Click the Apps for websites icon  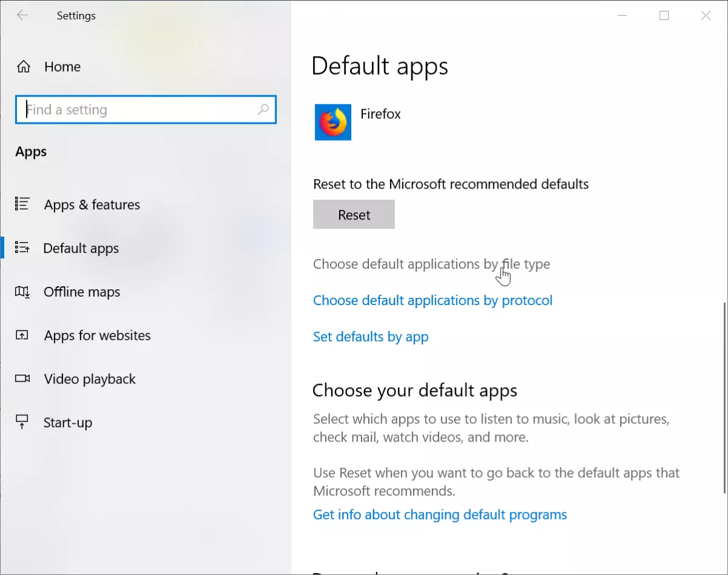pyautogui.click(x=22, y=335)
